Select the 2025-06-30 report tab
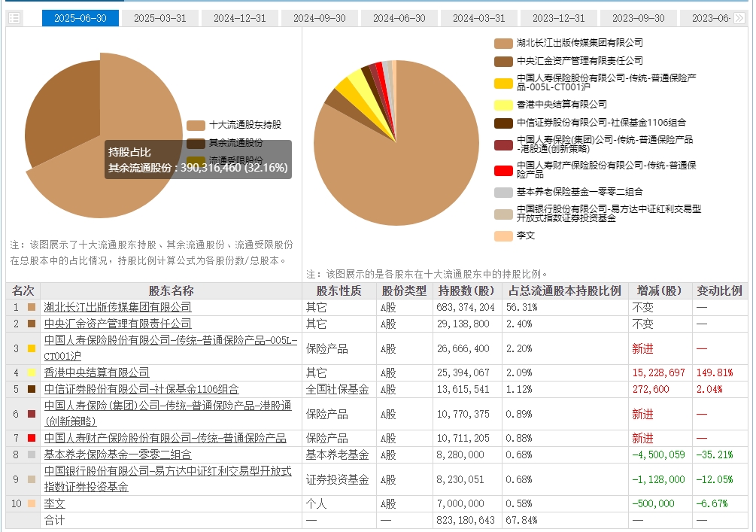This screenshot has height=532, width=756. pyautogui.click(x=80, y=18)
